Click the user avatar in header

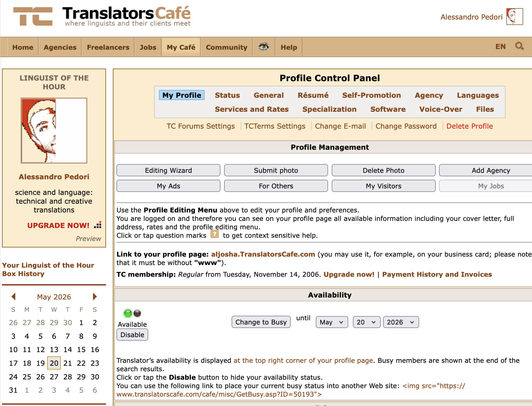coord(514,17)
